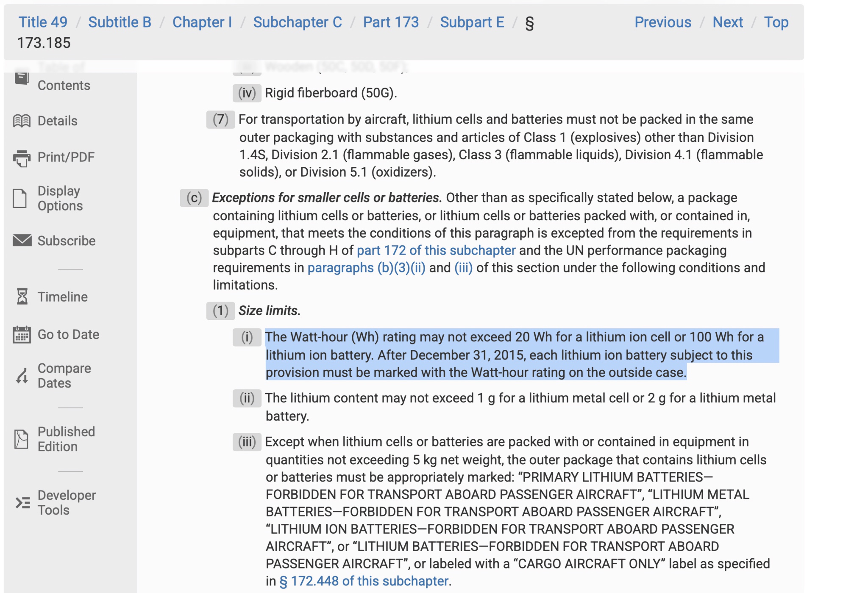Open the Table of Contents icon
The image size is (868, 593).
[22, 78]
